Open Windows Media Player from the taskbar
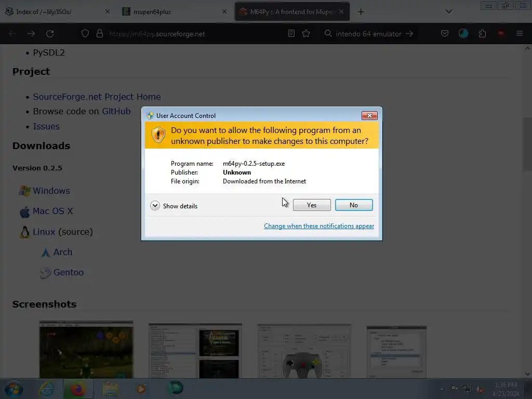532x399 pixels. [x=141, y=389]
